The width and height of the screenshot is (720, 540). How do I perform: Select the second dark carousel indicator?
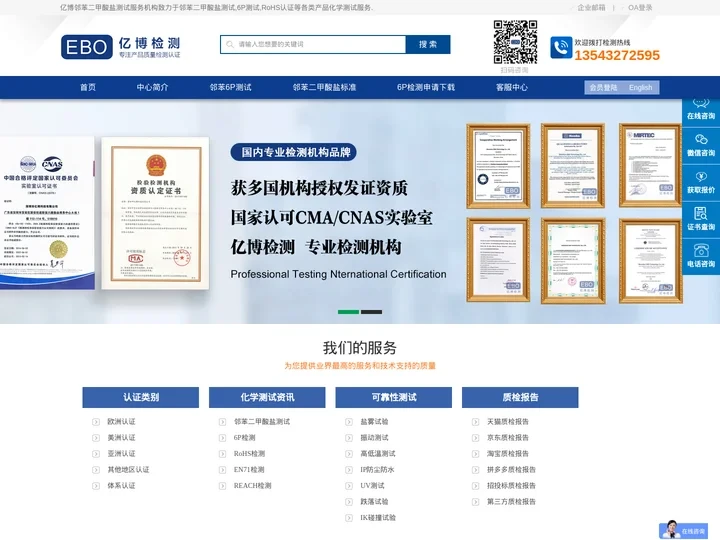371,312
